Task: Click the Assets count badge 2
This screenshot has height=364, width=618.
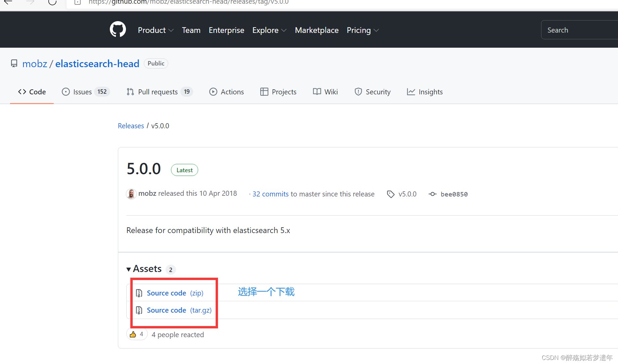Action: point(171,270)
